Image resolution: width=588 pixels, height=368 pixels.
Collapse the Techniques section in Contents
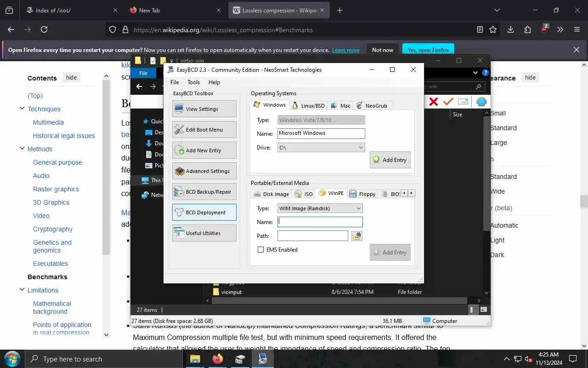[x=22, y=109]
